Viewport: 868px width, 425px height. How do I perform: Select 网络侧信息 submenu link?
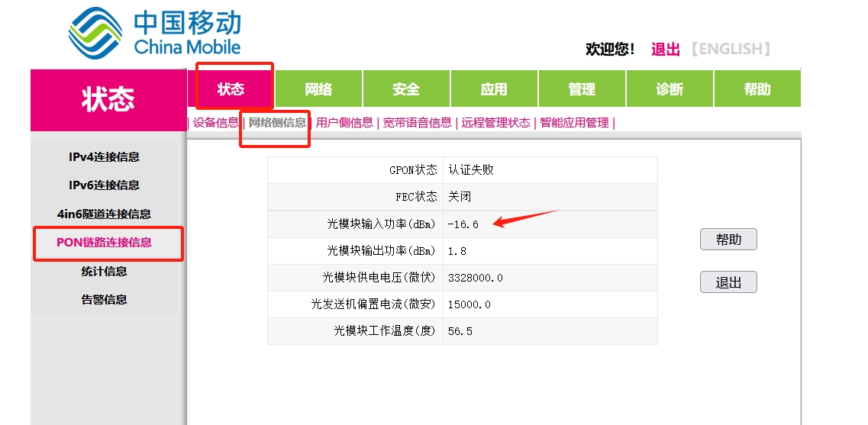coord(277,123)
